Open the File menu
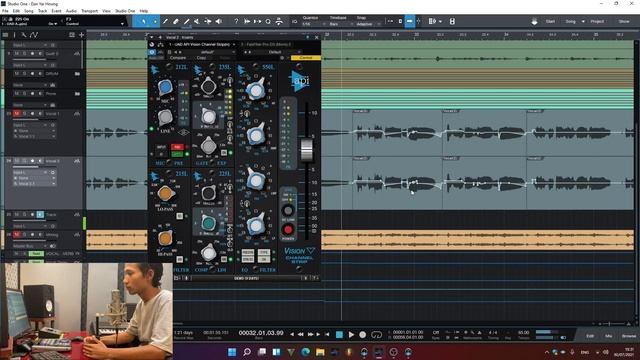 [5, 11]
